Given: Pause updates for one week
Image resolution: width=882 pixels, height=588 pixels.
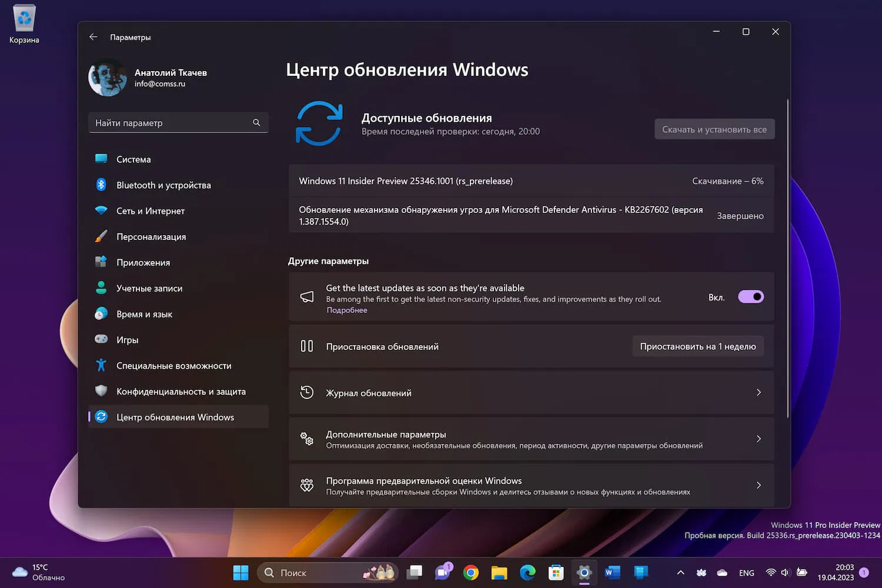Looking at the screenshot, I should point(697,346).
